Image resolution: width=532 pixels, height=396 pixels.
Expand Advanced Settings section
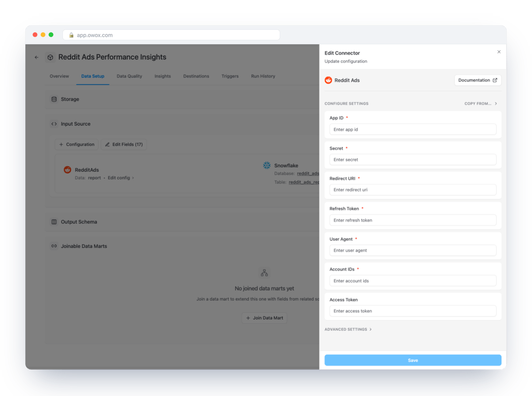348,329
